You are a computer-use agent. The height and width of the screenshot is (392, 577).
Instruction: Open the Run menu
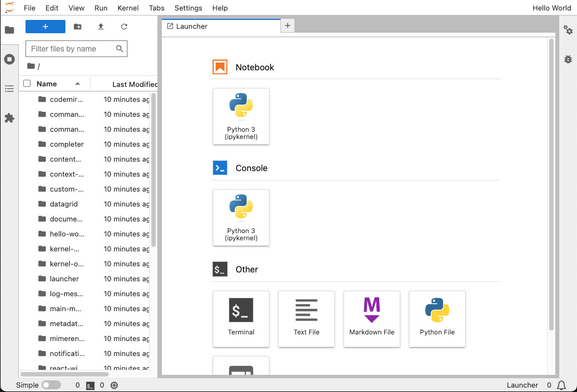tap(101, 8)
